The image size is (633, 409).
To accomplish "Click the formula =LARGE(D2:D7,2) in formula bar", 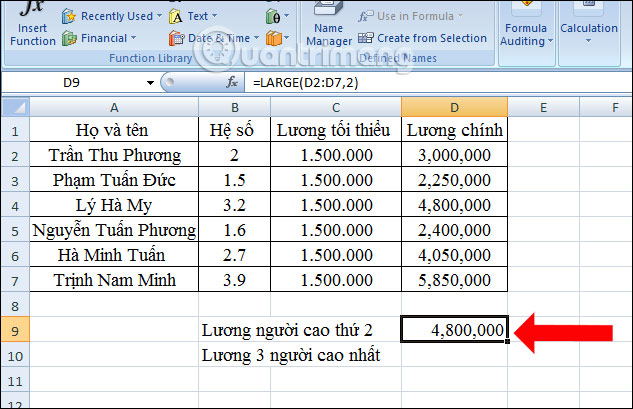I will pyautogui.click(x=306, y=83).
